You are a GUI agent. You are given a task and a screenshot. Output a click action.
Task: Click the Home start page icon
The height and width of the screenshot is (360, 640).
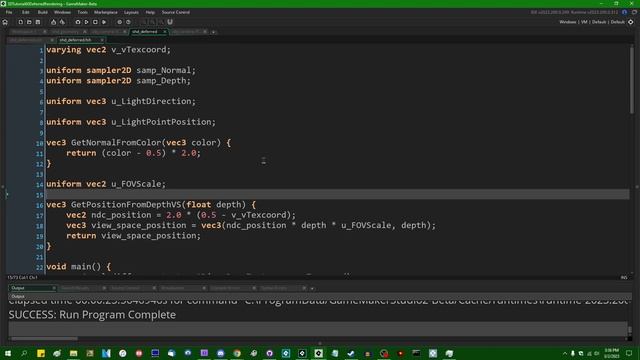tap(5, 22)
